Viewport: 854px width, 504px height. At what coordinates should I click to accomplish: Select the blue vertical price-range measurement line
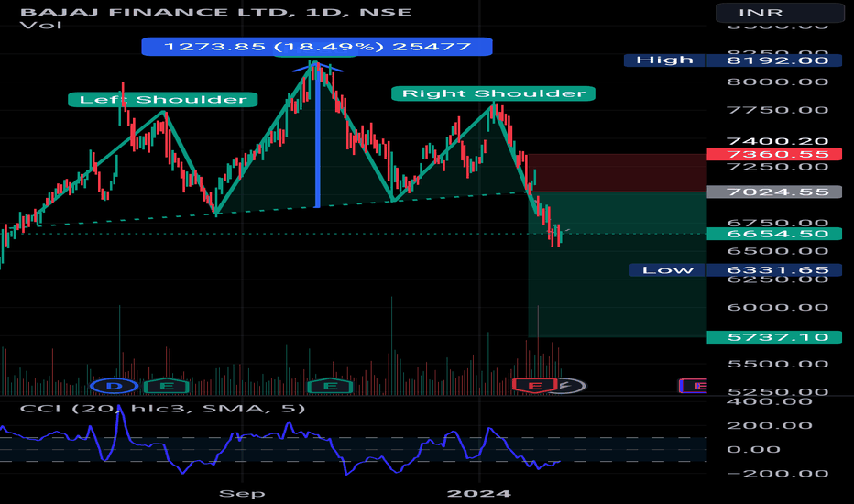(x=317, y=135)
